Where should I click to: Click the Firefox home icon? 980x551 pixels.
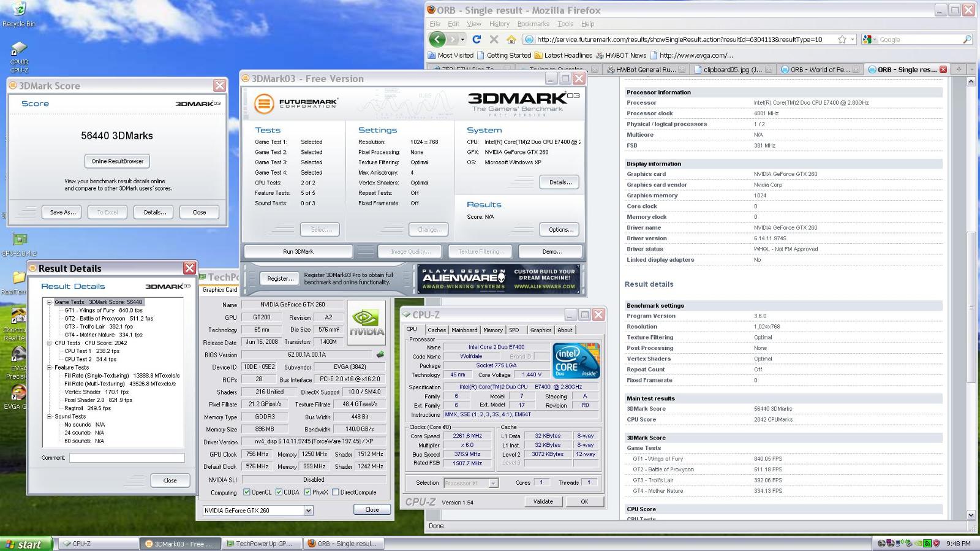click(511, 39)
